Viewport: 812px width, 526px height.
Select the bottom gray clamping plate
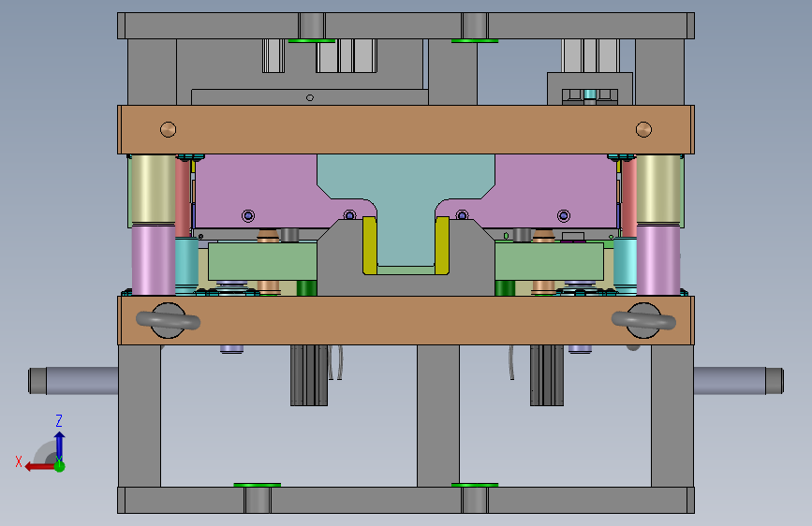[406, 500]
